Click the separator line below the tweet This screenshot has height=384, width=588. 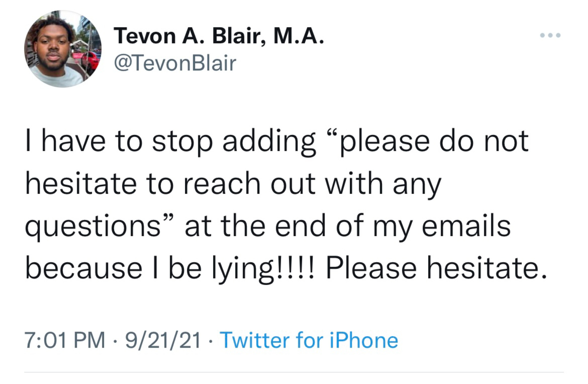[x=294, y=373]
